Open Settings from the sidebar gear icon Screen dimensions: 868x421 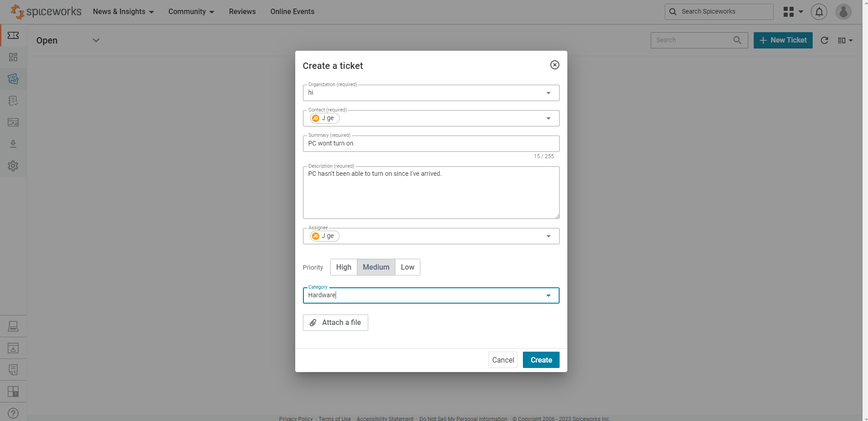[13, 165]
